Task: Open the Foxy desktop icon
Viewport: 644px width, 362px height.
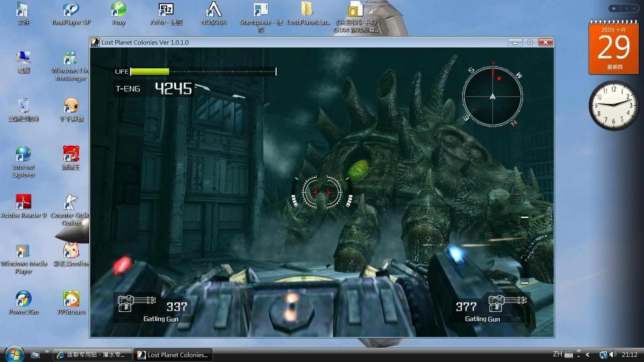Action: [x=118, y=13]
